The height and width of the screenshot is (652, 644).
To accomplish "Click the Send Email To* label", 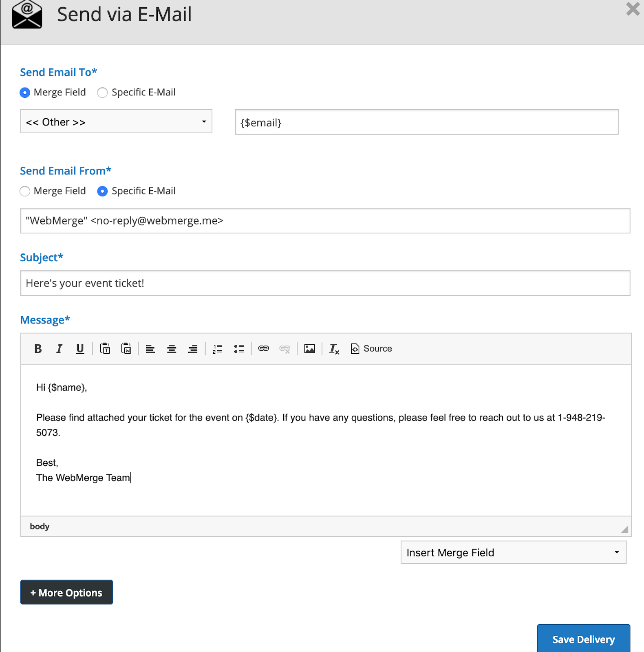I will click(x=59, y=72).
